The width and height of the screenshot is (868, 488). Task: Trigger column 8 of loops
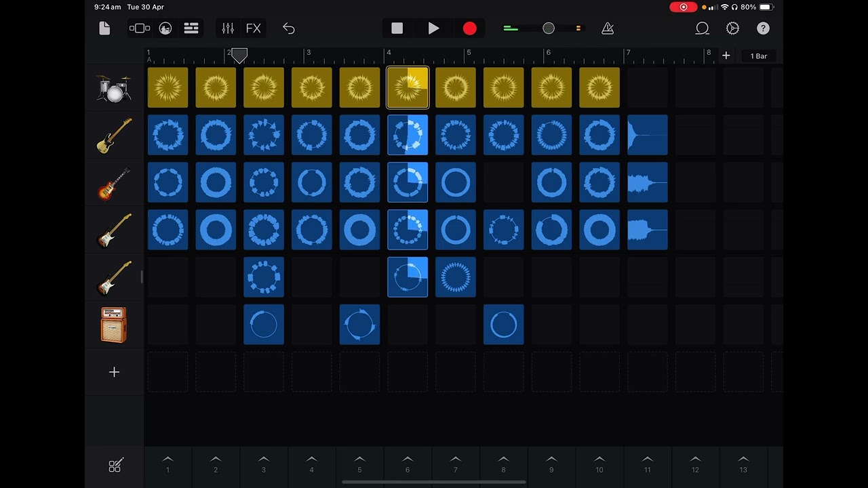click(x=503, y=464)
